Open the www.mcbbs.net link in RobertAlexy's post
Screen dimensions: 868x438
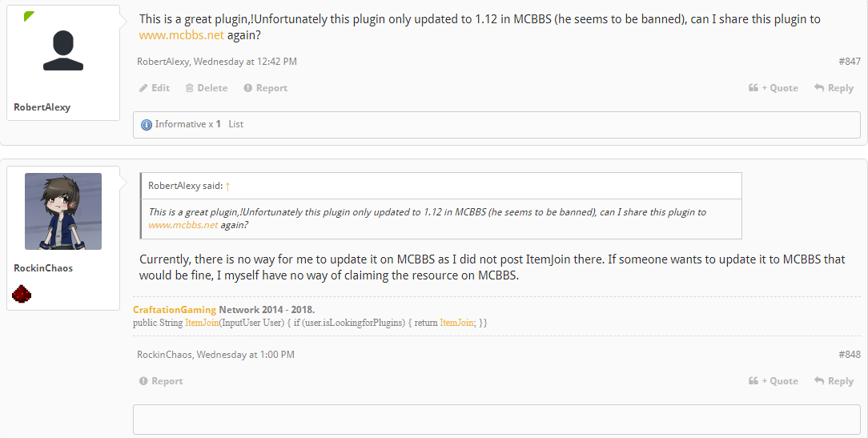pyautogui.click(x=181, y=35)
